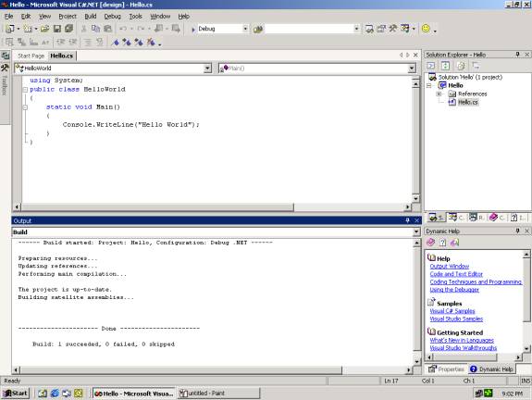
Task: Open the Visual Studio Walkthroughs link
Action: click(x=464, y=348)
